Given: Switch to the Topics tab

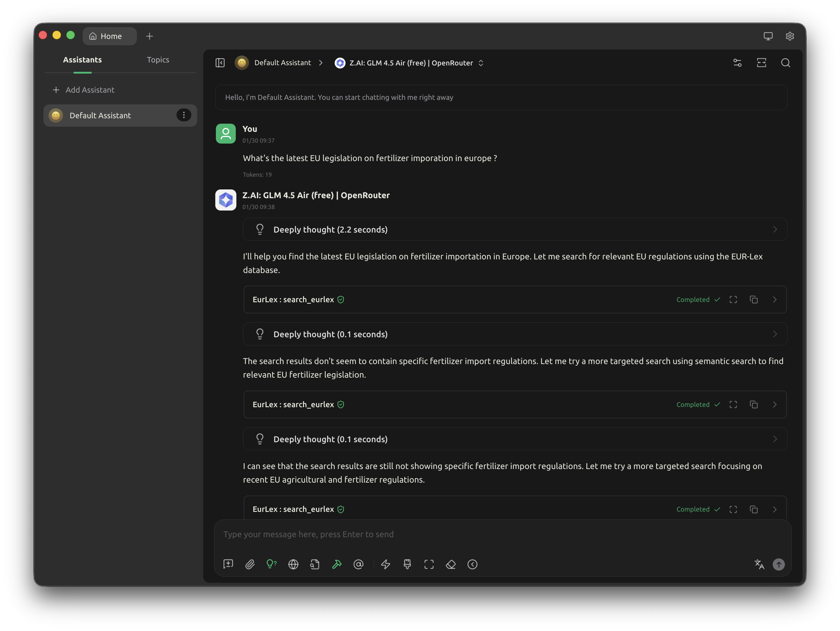Looking at the screenshot, I should 158,60.
